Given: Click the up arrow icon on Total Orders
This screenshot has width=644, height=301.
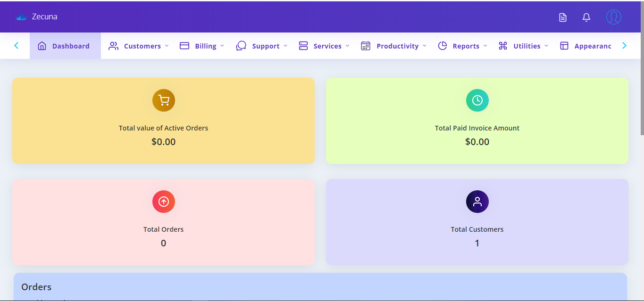Looking at the screenshot, I should (x=163, y=202).
